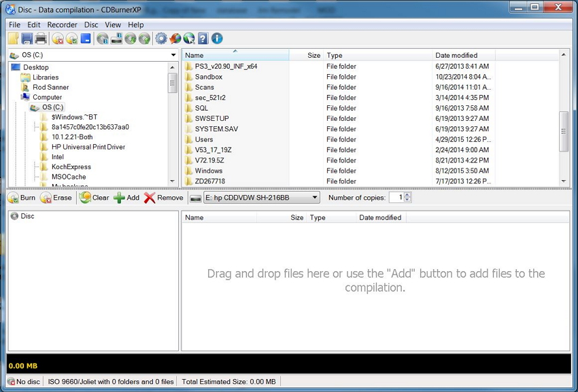
Task: Click the disc icon with green down arrow
Action: (131, 38)
